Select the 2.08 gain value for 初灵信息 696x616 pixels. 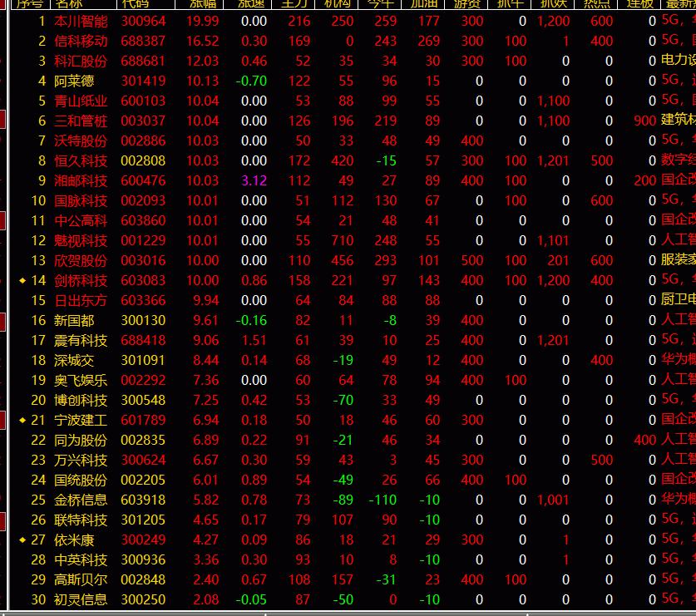pyautogui.click(x=206, y=599)
